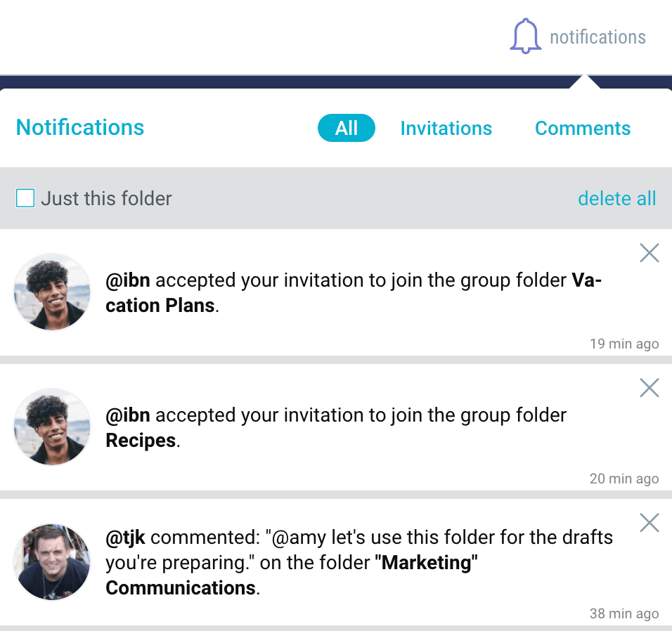Open @ibn's avatar on Recipes notification
The height and width of the screenshot is (631, 672).
pyautogui.click(x=52, y=427)
